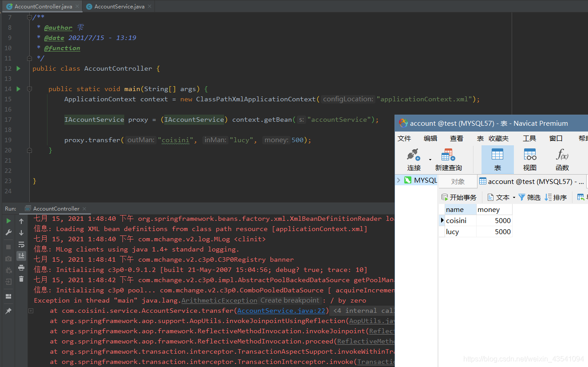This screenshot has height=367, width=588.
Task: Click the 文本 text button in Navicat
Action: (x=499, y=197)
